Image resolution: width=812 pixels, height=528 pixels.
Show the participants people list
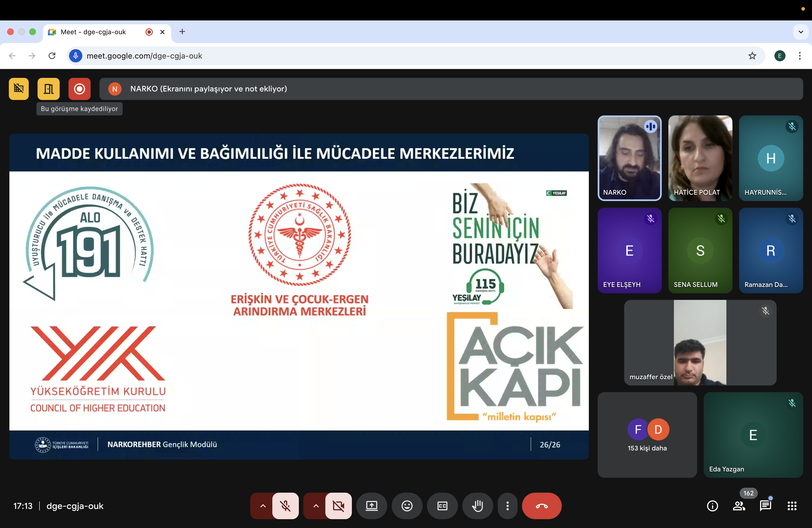tap(739, 506)
